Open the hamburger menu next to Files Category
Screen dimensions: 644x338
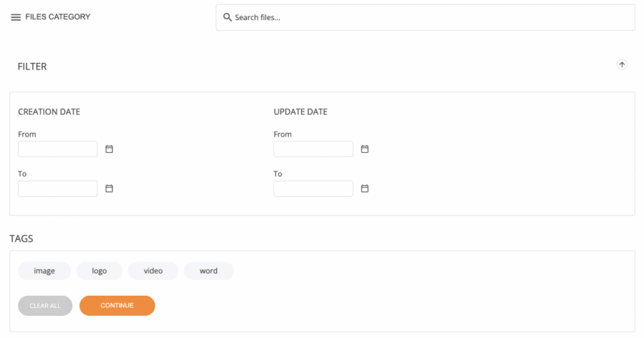16,17
